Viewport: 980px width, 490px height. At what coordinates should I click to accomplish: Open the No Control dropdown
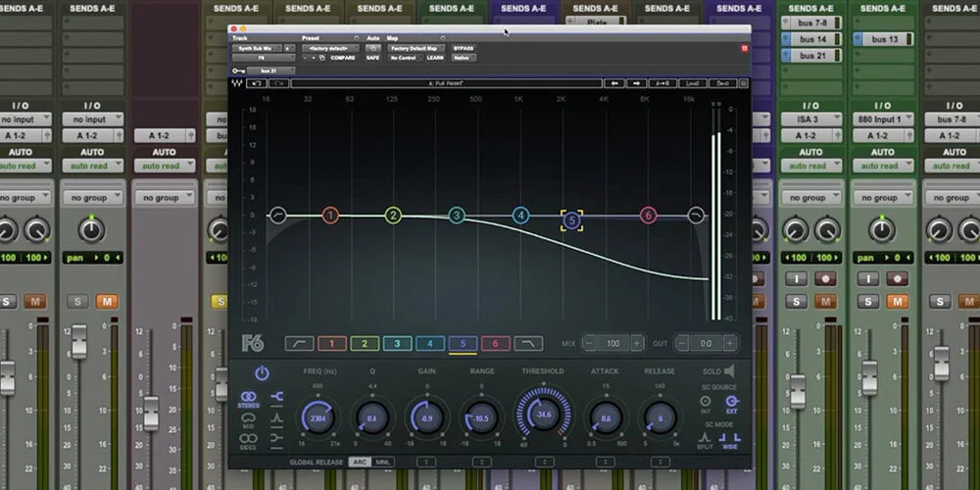click(x=405, y=58)
